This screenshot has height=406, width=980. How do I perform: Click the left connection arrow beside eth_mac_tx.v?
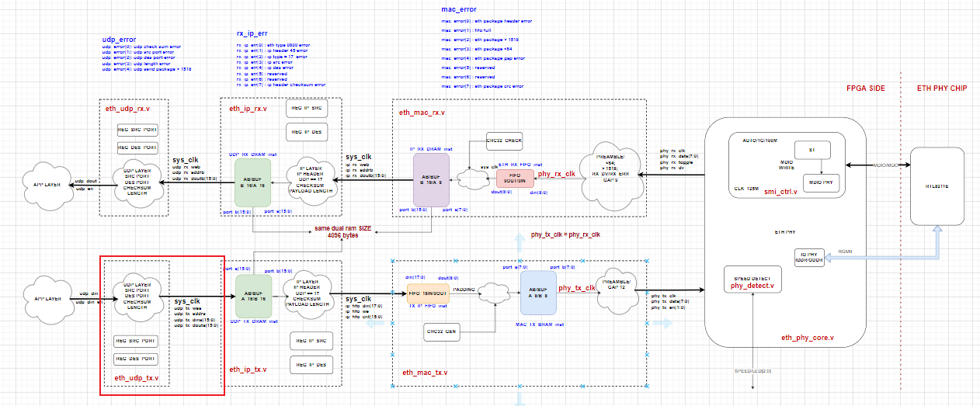click(374, 324)
